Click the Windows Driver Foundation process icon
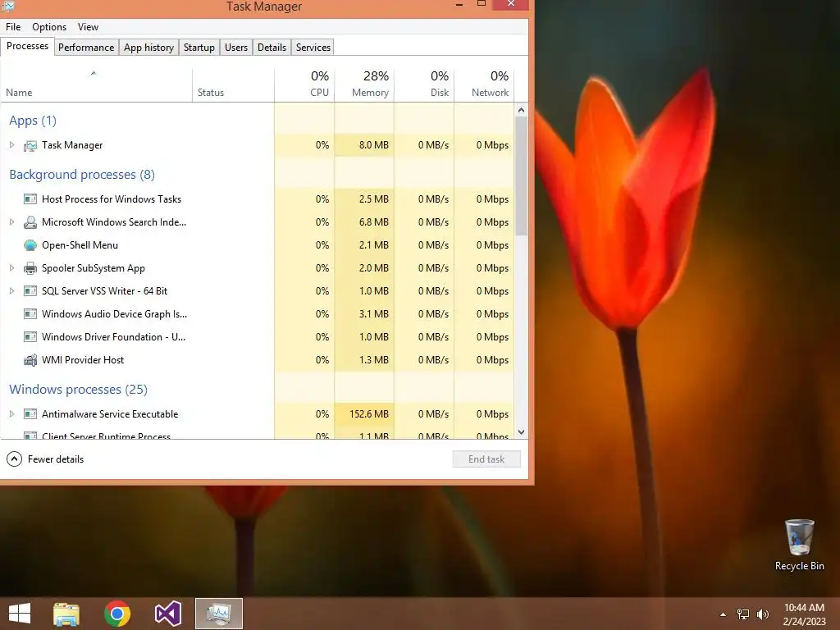840x630 pixels. click(x=30, y=337)
